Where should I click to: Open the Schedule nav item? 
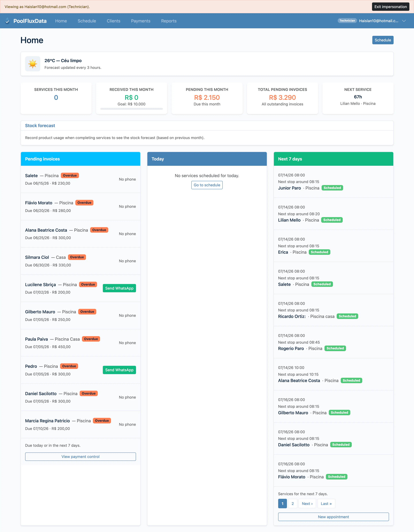87,21
